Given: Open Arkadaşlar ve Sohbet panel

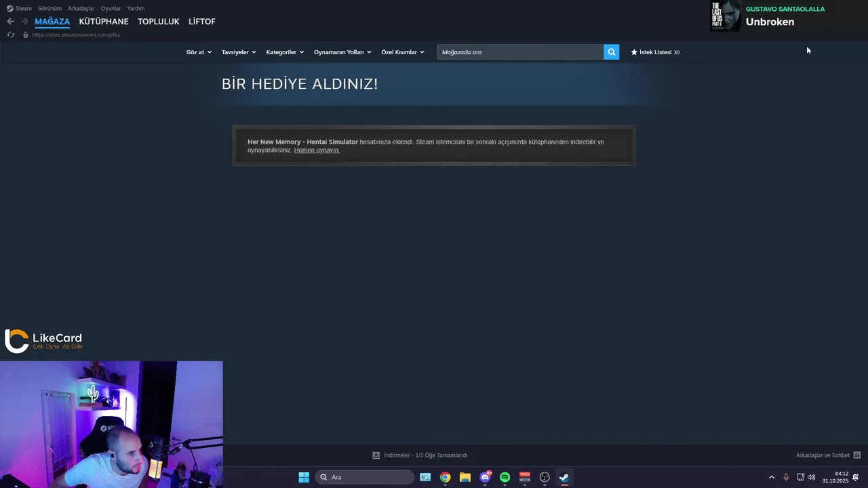Looking at the screenshot, I should point(828,455).
